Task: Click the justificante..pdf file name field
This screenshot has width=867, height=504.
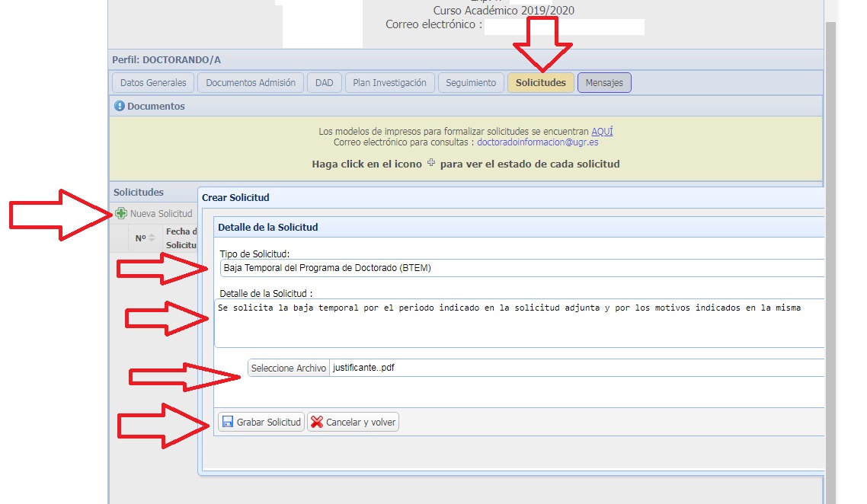Action: [575, 368]
